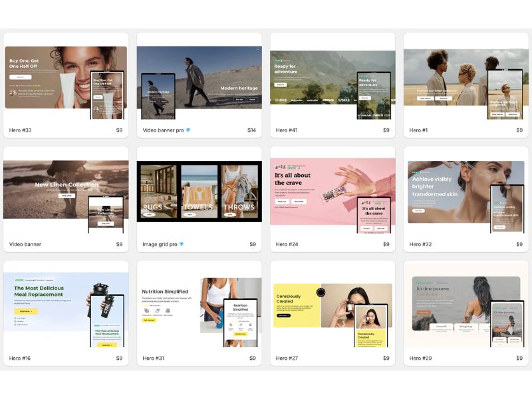Select the circle icon on Hero #33 card

(x=121, y=49)
